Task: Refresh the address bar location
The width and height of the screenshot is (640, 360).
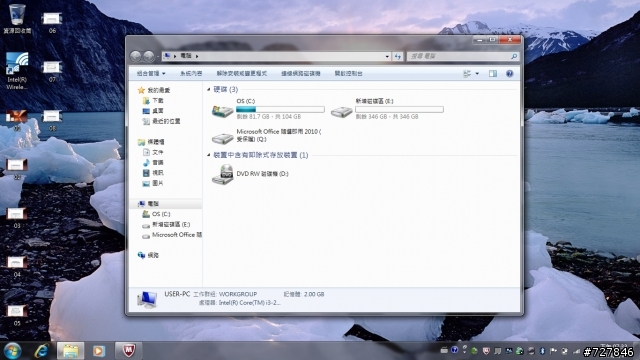Action: (398, 56)
